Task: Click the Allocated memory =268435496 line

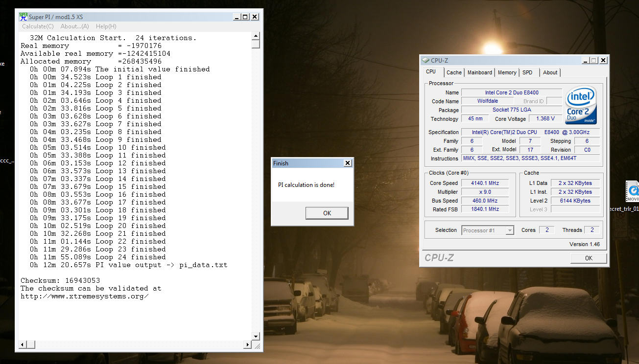Action: (x=91, y=62)
